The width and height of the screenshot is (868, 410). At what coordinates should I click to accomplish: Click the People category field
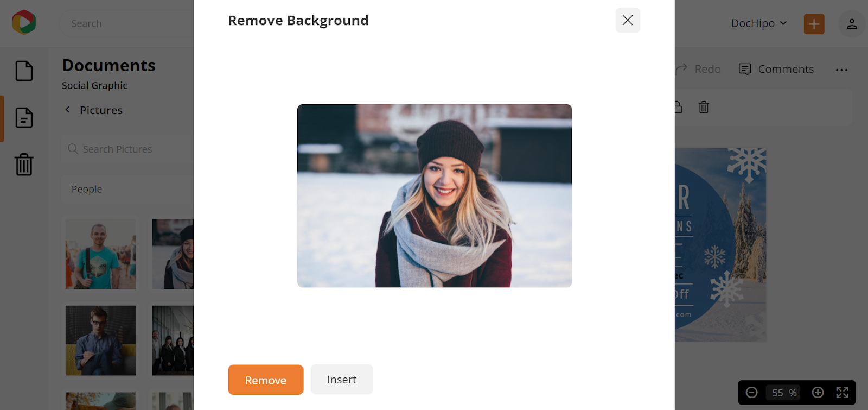pos(127,189)
